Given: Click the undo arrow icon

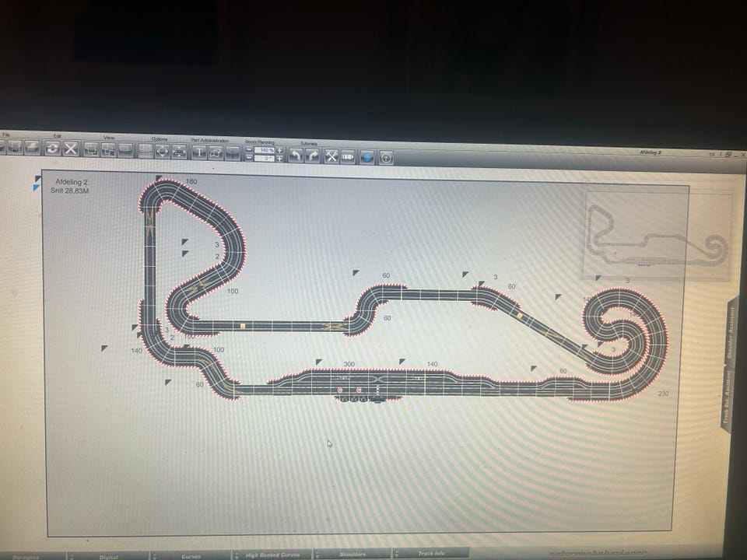Looking at the screenshot, I should coord(296,156).
